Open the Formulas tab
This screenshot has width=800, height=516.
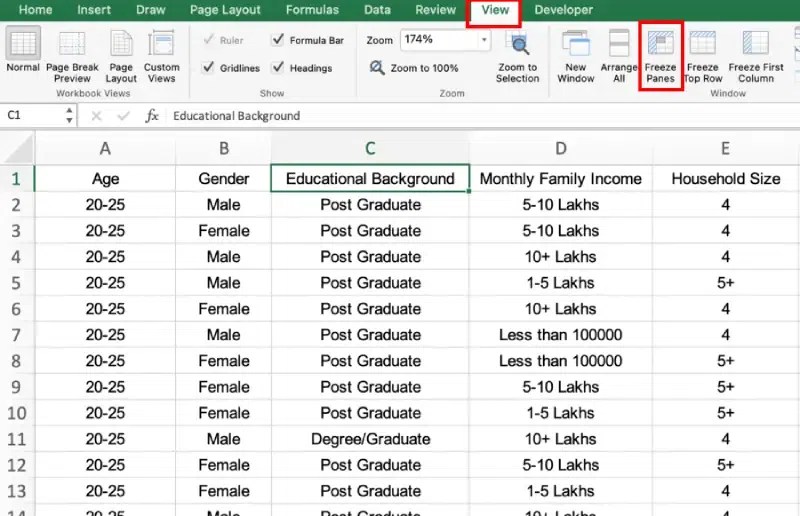tap(312, 10)
